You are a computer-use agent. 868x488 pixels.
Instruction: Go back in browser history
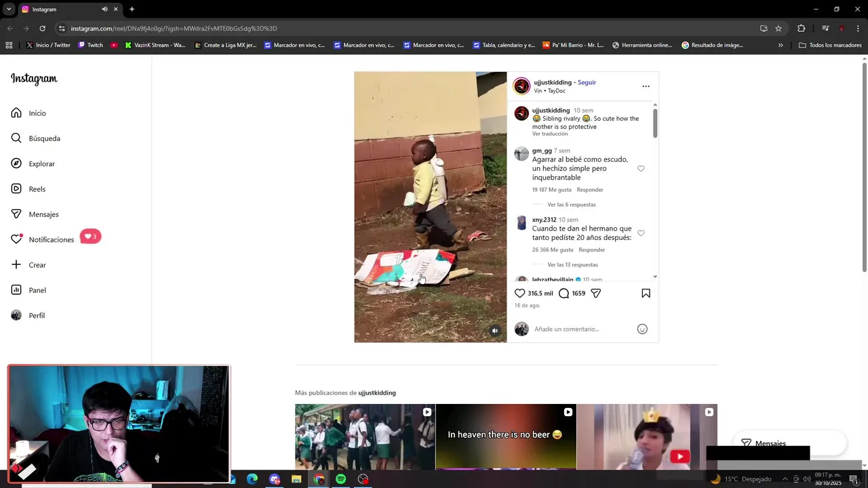coord(9,28)
